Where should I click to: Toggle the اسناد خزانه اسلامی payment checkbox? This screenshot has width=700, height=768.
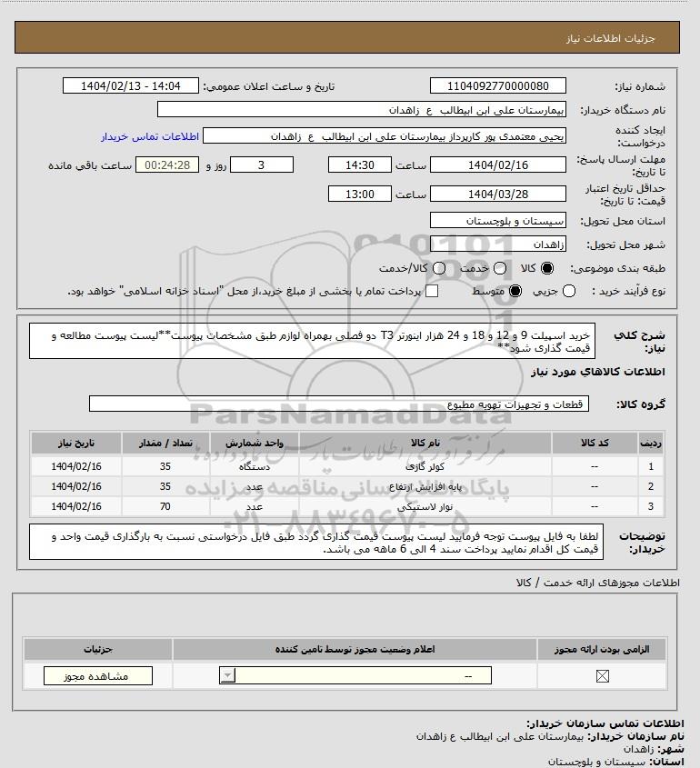pos(432,292)
